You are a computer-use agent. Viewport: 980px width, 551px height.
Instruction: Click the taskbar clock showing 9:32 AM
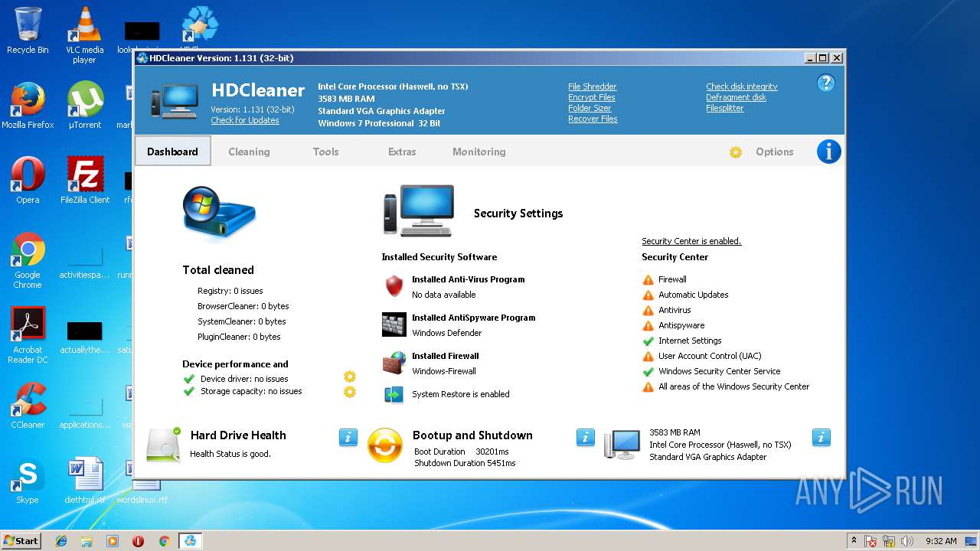pyautogui.click(x=941, y=541)
